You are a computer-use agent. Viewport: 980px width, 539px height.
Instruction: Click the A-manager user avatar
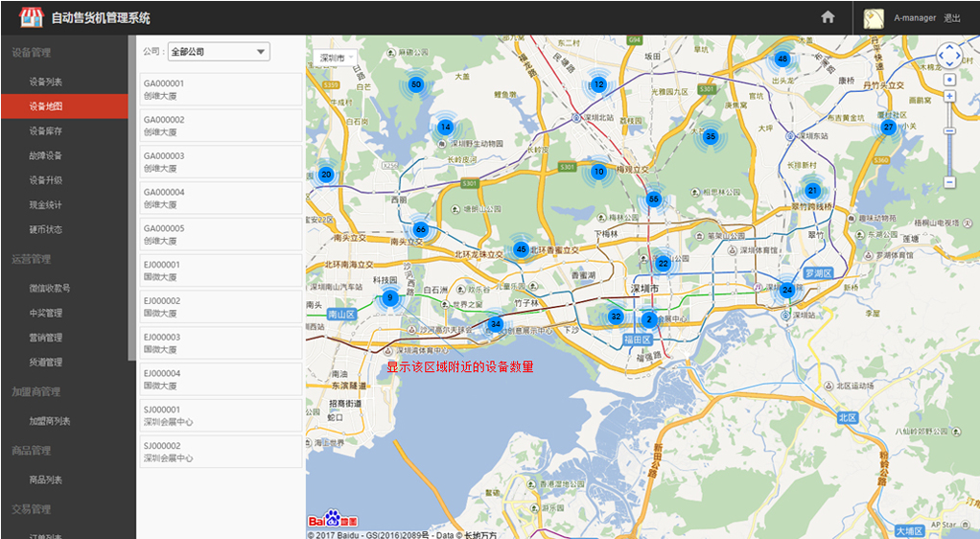click(x=874, y=18)
